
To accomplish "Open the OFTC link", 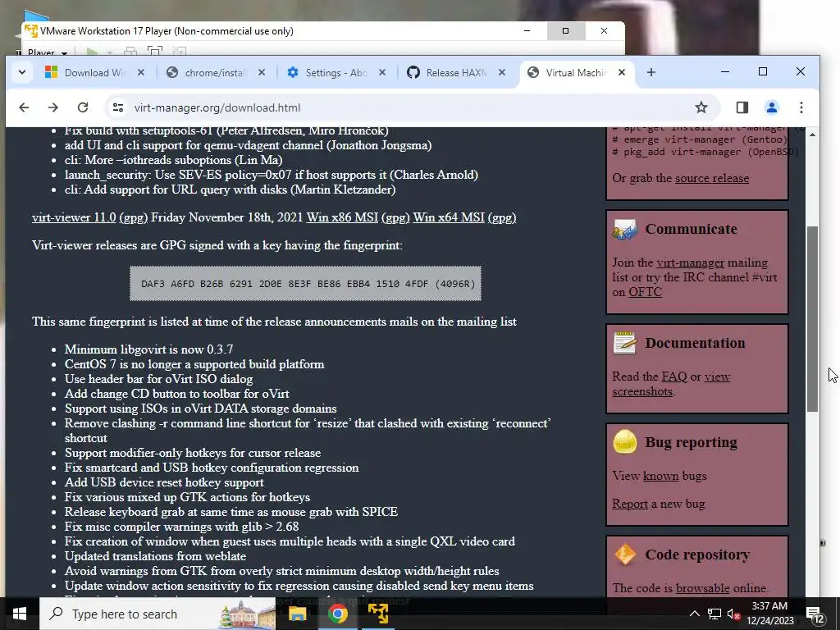I will pos(645,293).
